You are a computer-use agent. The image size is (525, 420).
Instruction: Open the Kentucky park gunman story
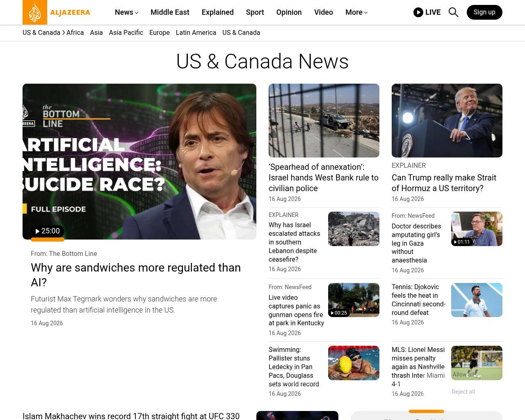pos(296,310)
